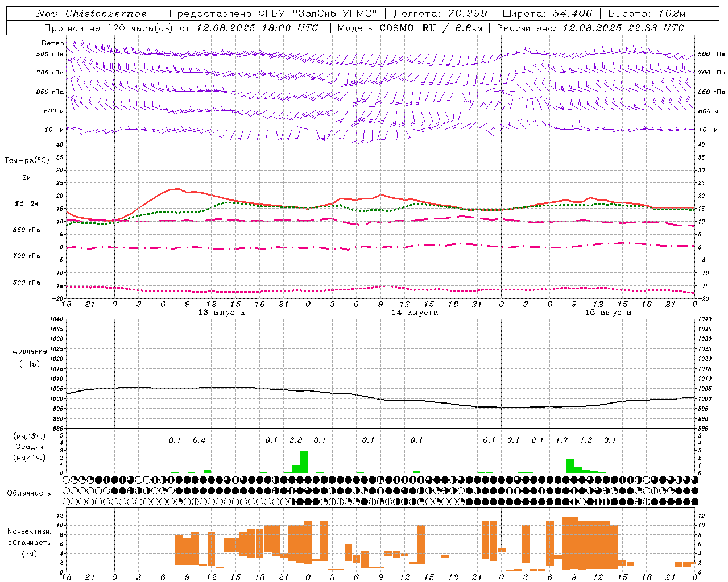Select the model name COSMO-RU
This screenshot has width=728, height=582.
[x=407, y=28]
